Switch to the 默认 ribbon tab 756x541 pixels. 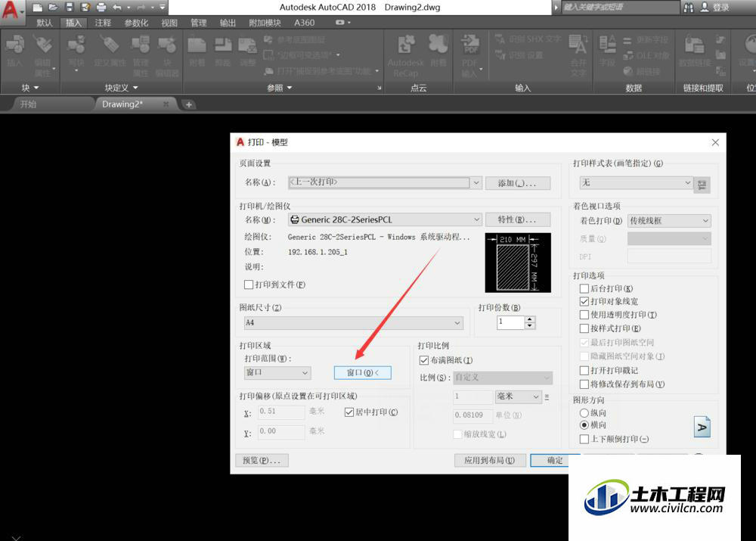(x=45, y=23)
